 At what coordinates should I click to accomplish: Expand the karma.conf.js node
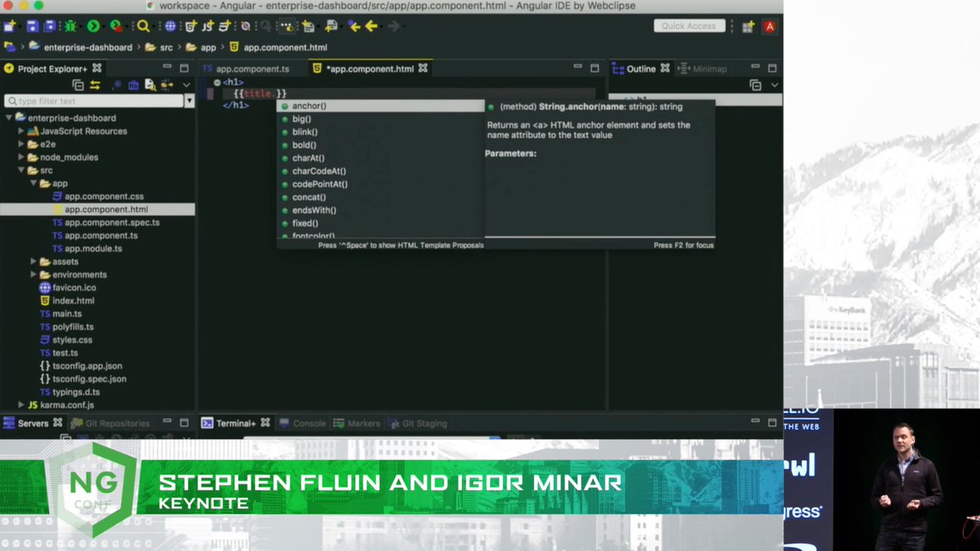coord(21,405)
